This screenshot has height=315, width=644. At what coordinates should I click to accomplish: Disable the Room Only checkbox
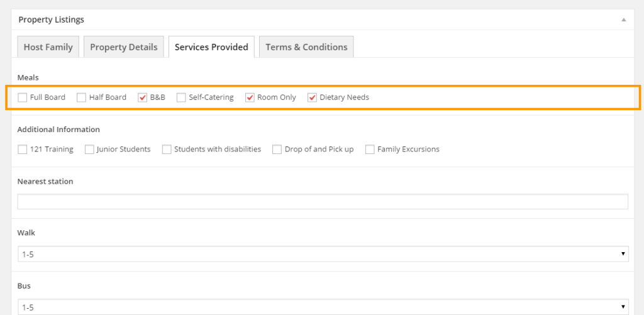pos(250,97)
